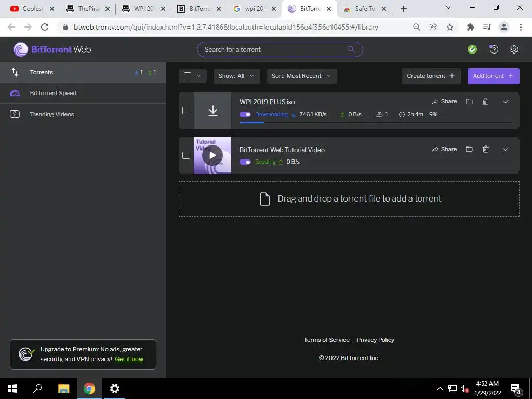
Task: Click the Add torrent button
Action: point(494,76)
